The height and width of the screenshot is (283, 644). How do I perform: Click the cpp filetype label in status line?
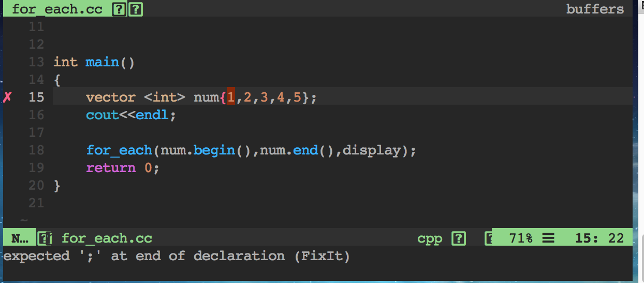coord(430,238)
